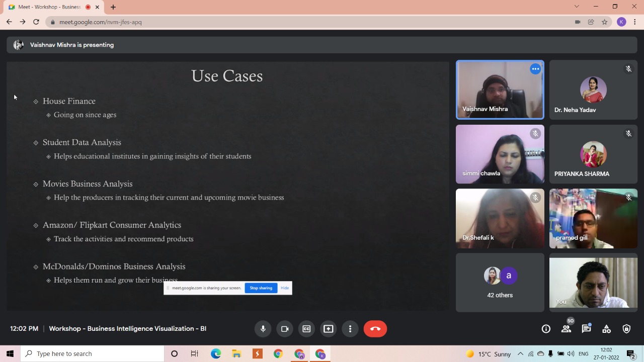Open host controls shield icon
The height and width of the screenshot is (362, 644).
[626, 329]
